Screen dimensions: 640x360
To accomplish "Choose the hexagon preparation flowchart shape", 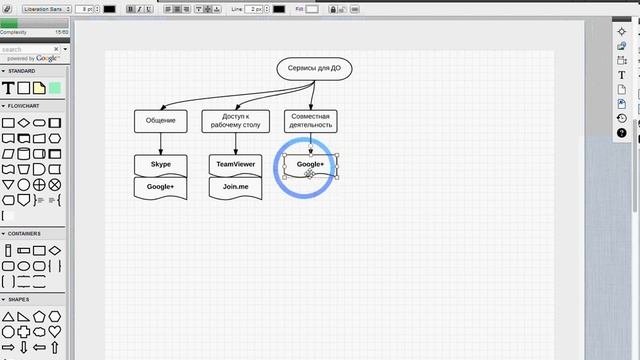I will click(55, 138).
